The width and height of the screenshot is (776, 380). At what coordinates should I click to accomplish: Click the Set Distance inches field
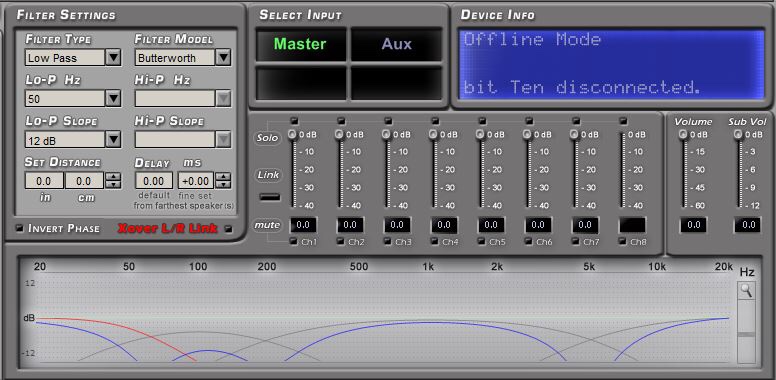tap(44, 181)
